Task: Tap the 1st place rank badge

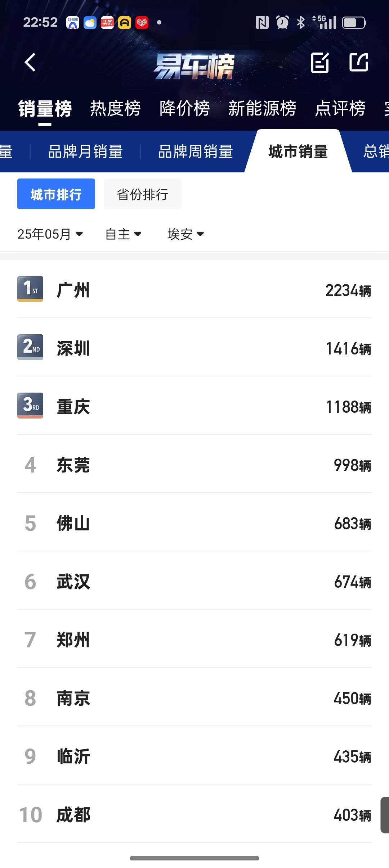Action: (x=30, y=289)
